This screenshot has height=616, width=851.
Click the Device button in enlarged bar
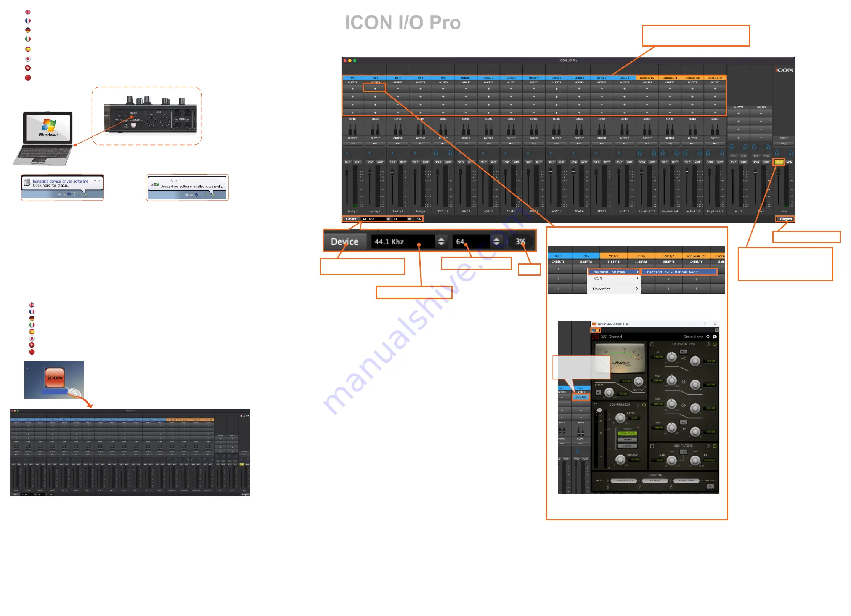tap(345, 242)
